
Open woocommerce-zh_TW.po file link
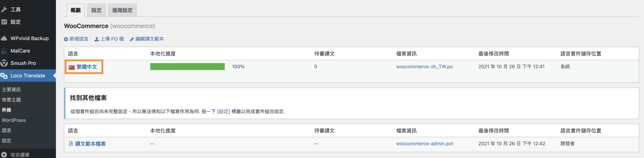pyautogui.click(x=424, y=67)
